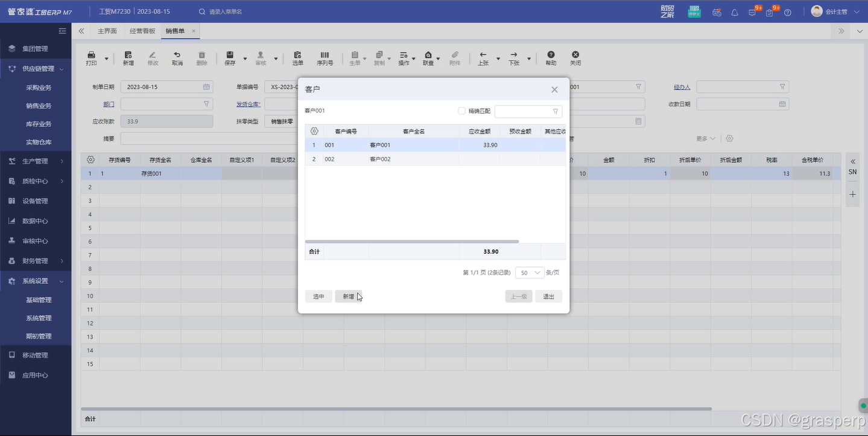868x436 pixels.
Task: Click the calendar schedule icon in header
Action: click(x=717, y=12)
